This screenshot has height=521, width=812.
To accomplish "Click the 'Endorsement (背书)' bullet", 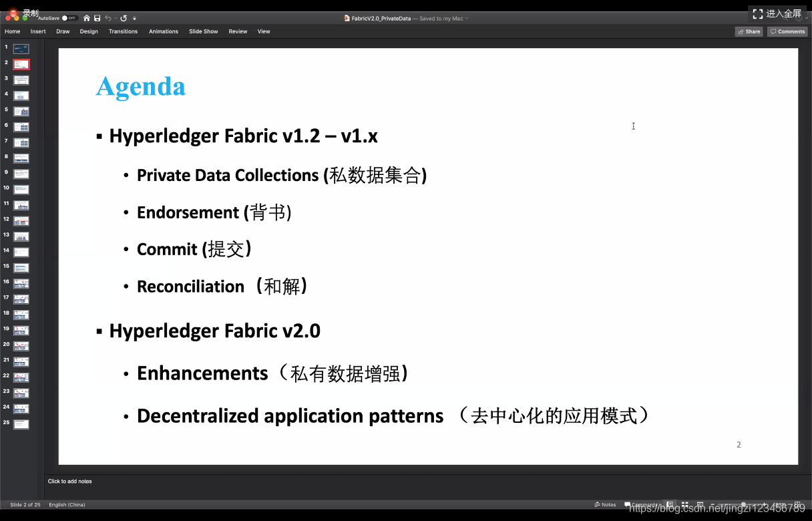I will click(214, 212).
